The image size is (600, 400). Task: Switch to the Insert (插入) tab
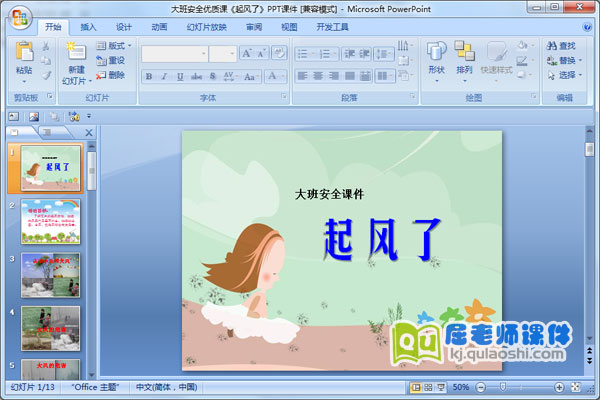pos(88,27)
